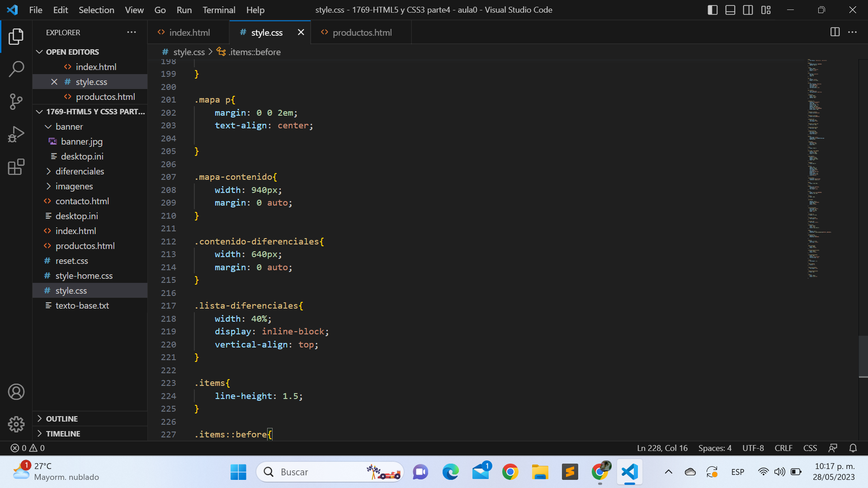
Task: Toggle bottom panel layout icon
Action: 730,10
